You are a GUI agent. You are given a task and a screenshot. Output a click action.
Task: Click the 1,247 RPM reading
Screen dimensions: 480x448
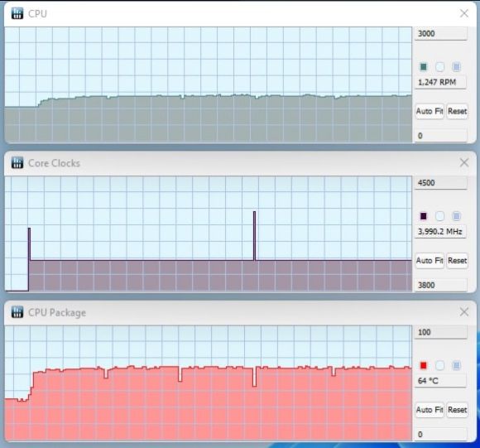pyautogui.click(x=440, y=82)
